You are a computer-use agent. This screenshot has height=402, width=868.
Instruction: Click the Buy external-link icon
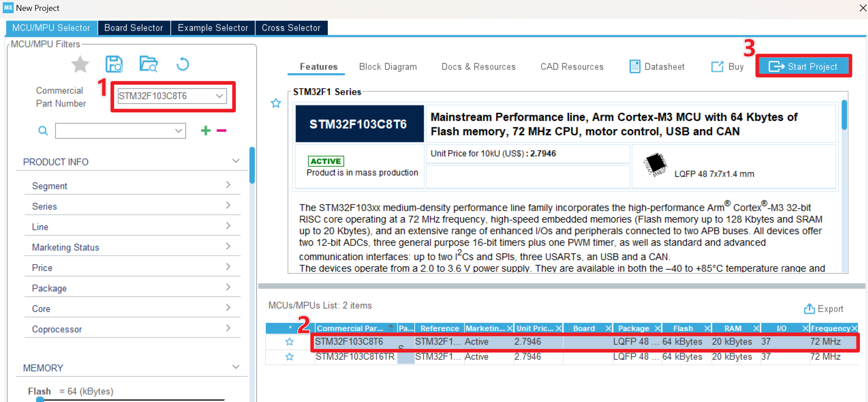coord(717,66)
